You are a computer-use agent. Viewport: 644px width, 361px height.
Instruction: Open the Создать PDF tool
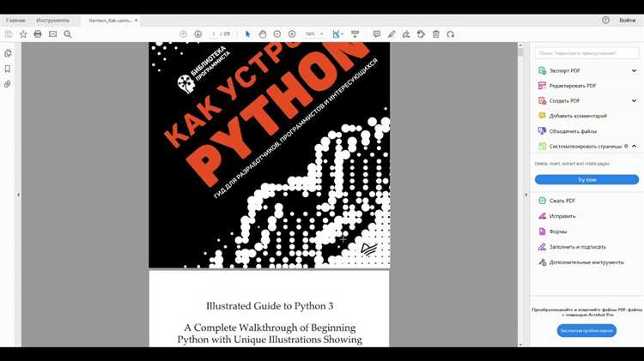[564, 100]
